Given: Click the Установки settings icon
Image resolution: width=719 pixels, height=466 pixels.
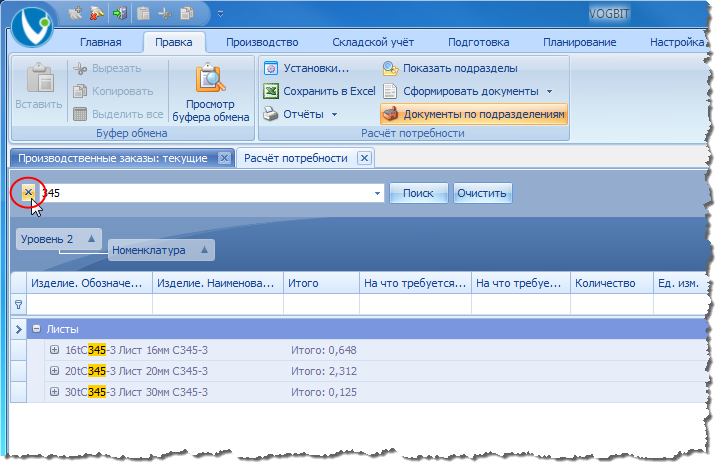Looking at the screenshot, I should tap(271, 68).
